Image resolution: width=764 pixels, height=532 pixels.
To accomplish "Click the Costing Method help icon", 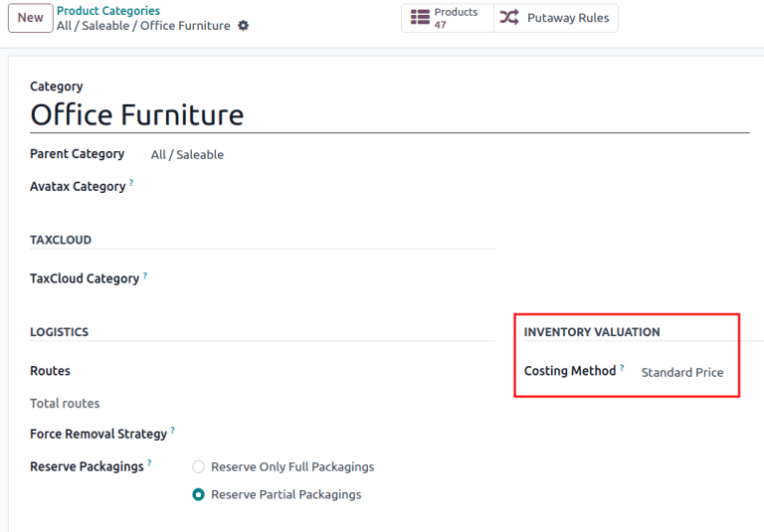I will [x=622, y=368].
